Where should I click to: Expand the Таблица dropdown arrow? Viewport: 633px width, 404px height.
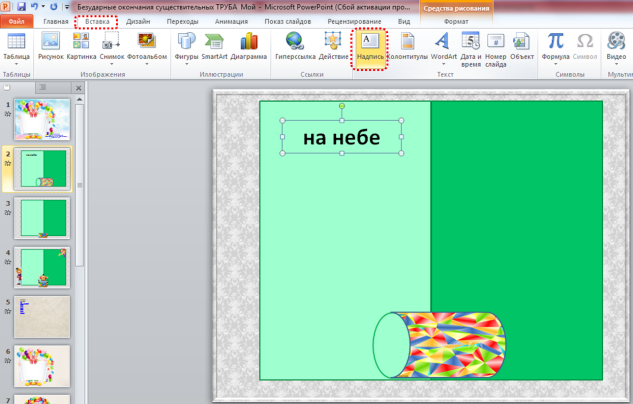click(x=16, y=64)
